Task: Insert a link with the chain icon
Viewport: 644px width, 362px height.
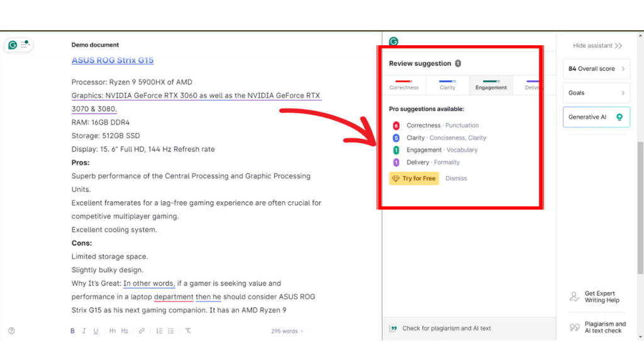Action: [x=142, y=331]
